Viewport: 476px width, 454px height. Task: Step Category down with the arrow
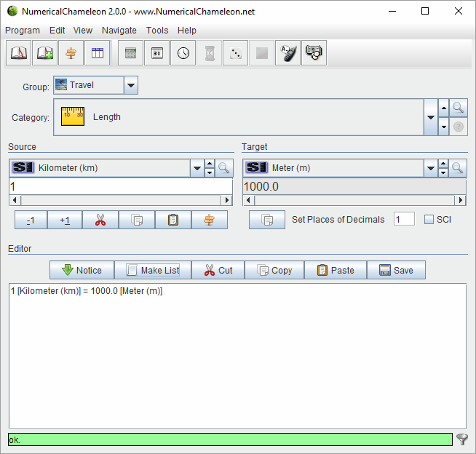[x=443, y=127]
